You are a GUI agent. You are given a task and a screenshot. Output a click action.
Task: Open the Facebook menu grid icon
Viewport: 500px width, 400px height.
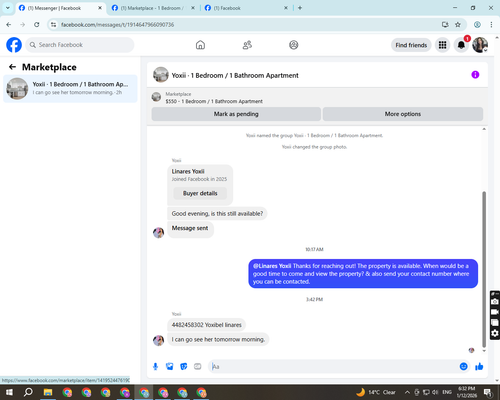coord(442,45)
